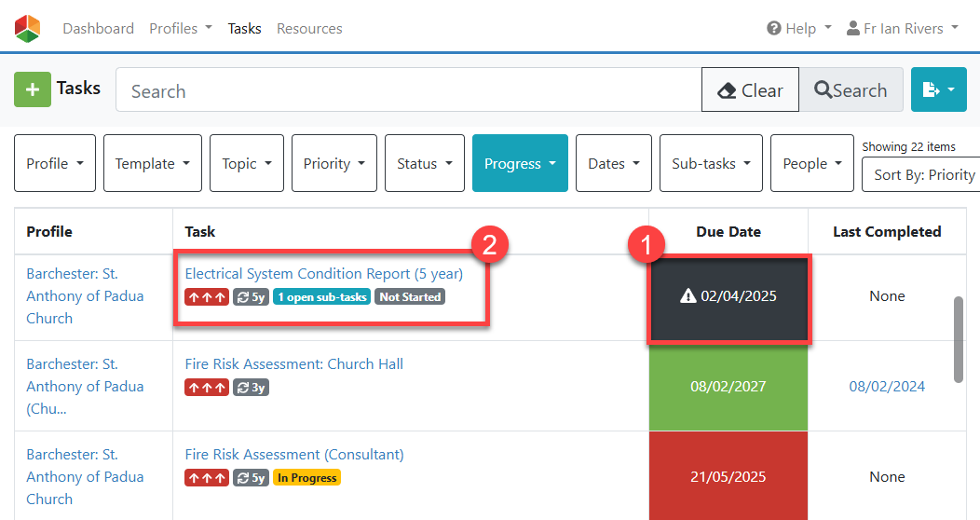Expand the Priority filter dropdown

click(333, 163)
